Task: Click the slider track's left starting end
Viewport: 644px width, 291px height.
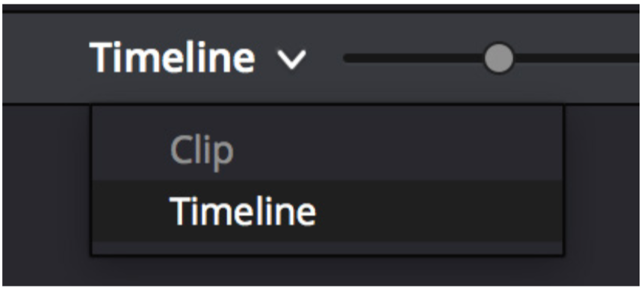Action: coord(349,58)
